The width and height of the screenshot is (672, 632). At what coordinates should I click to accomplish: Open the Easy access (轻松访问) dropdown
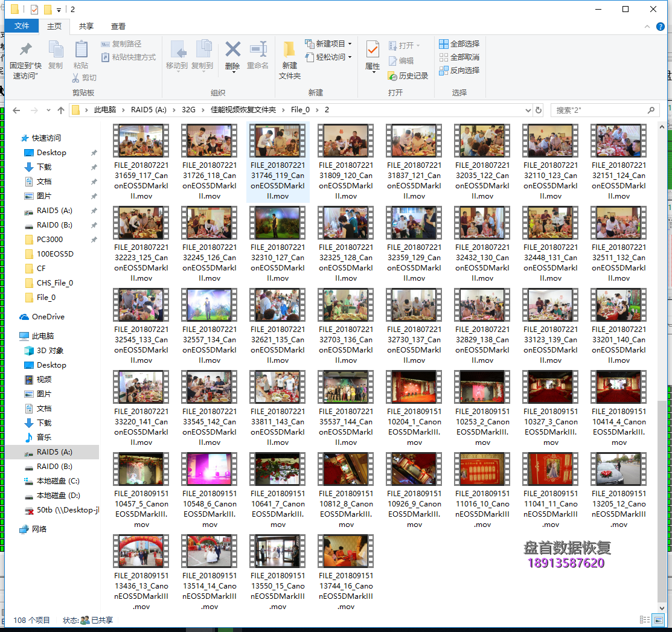click(328, 57)
